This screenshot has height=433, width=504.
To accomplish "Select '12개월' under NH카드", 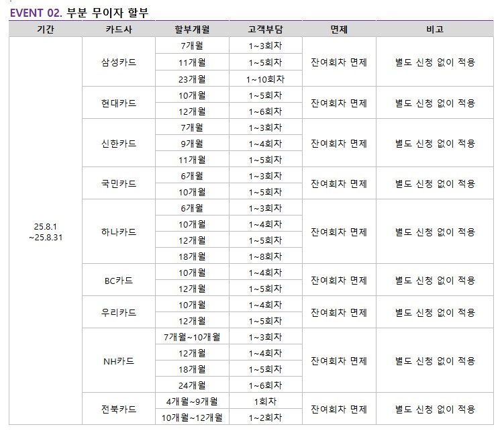I will 192,353.
